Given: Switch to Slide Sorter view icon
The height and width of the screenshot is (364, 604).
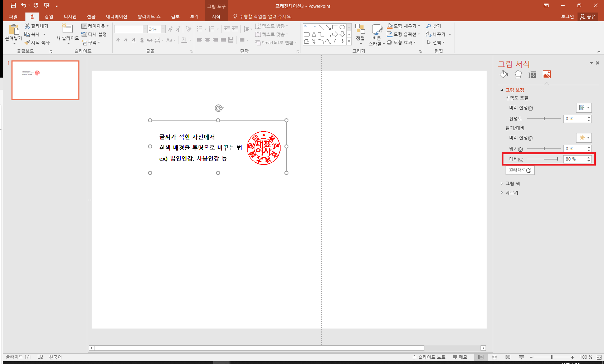Looking at the screenshot, I should pyautogui.click(x=495, y=357).
